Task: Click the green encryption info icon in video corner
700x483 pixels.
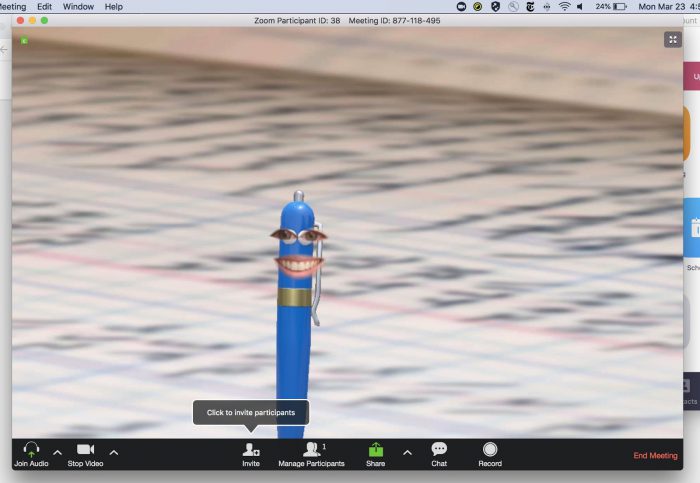Action: tap(23, 41)
